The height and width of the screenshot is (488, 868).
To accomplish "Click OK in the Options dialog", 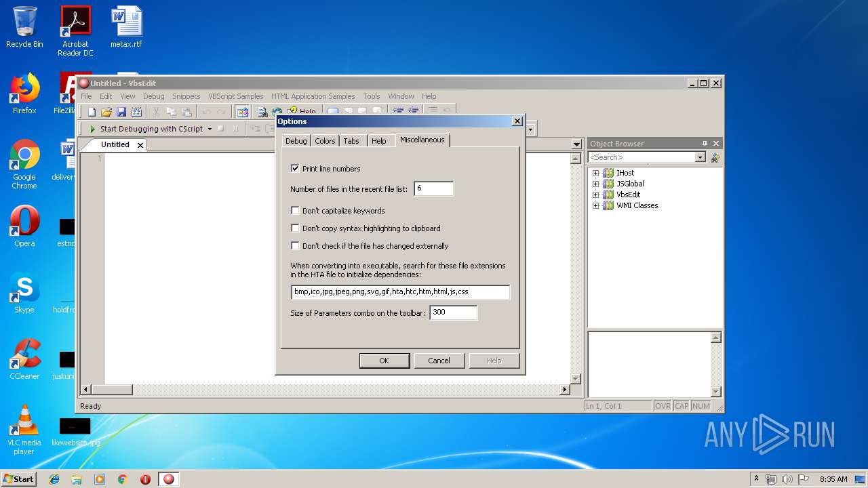I will coord(384,361).
